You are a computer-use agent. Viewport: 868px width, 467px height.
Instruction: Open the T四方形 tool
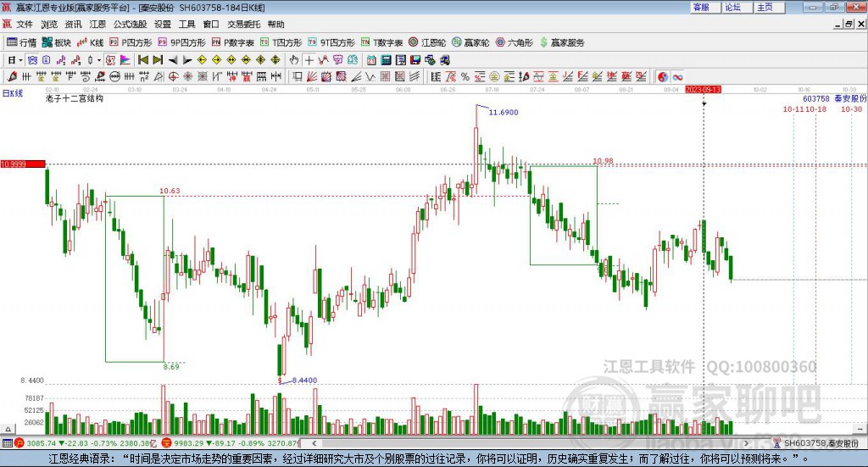point(281,42)
